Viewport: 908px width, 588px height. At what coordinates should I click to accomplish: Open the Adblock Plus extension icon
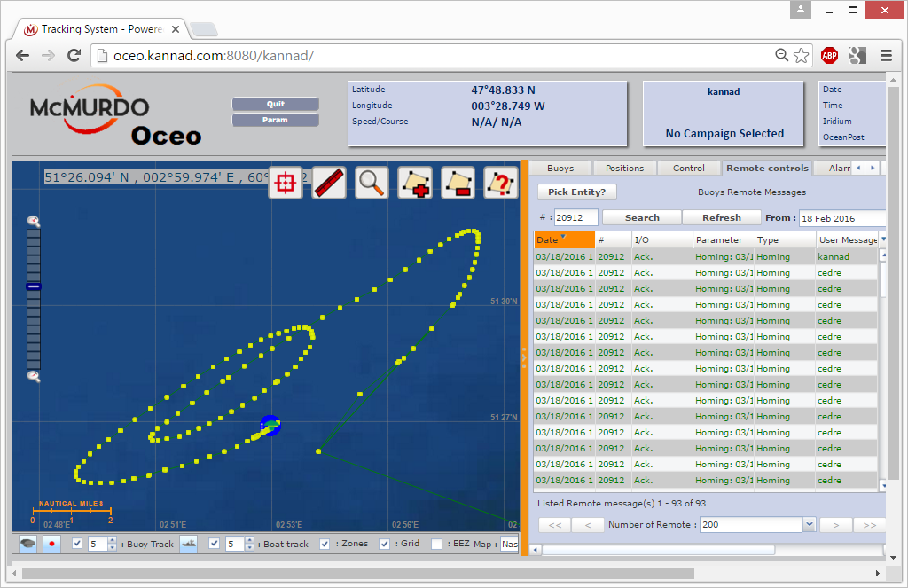[x=829, y=56]
